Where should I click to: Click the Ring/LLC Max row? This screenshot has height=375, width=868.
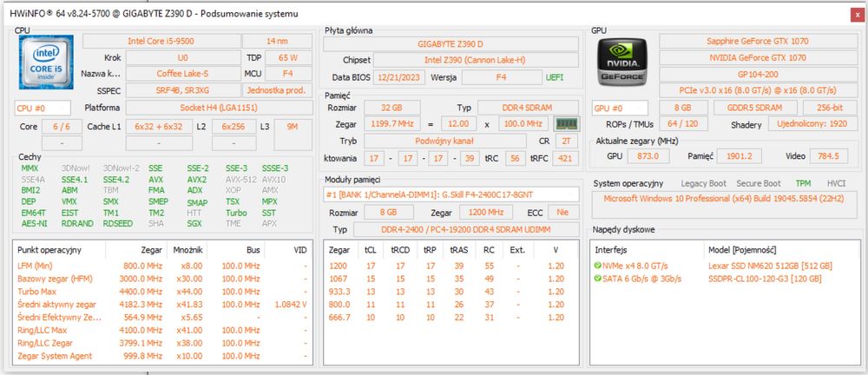coord(162,330)
